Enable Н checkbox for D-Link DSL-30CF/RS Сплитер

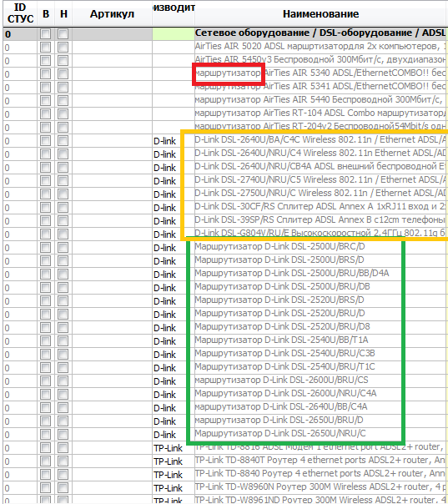point(63,208)
